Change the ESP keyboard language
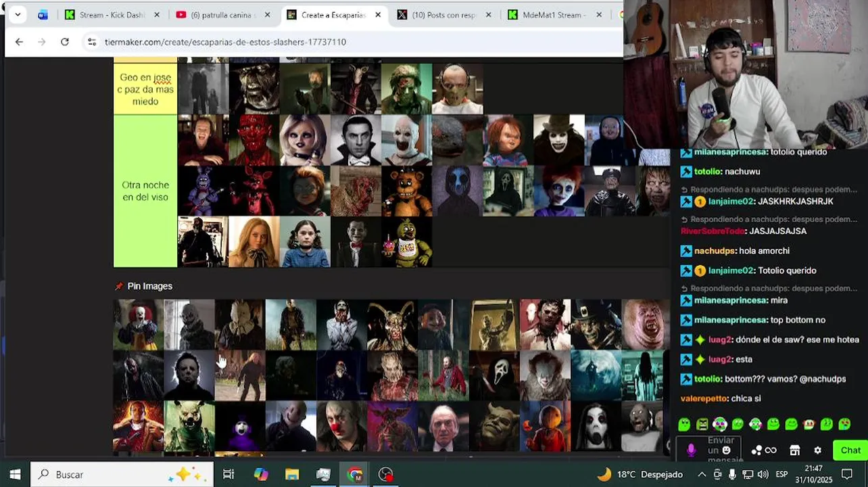The image size is (868, 487). [x=781, y=474]
